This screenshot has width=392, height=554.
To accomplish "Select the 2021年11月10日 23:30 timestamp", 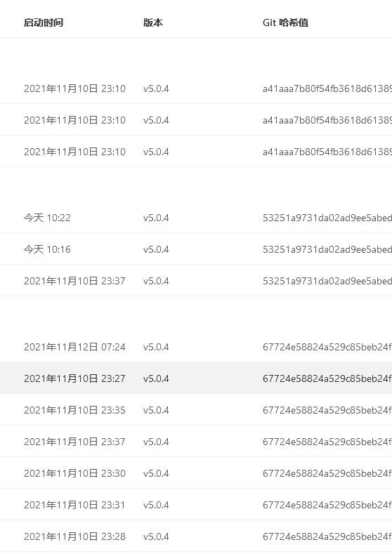I will pyautogui.click(x=74, y=473).
